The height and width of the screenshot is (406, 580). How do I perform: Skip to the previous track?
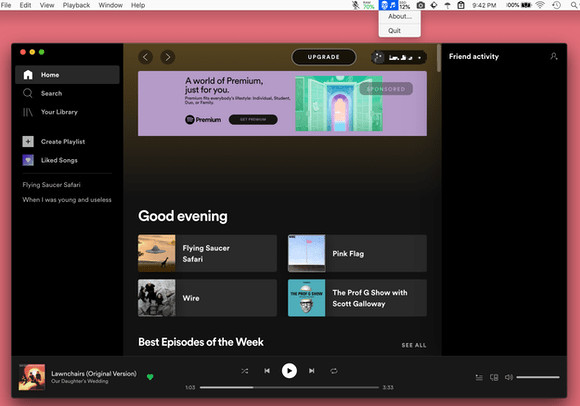pos(267,371)
